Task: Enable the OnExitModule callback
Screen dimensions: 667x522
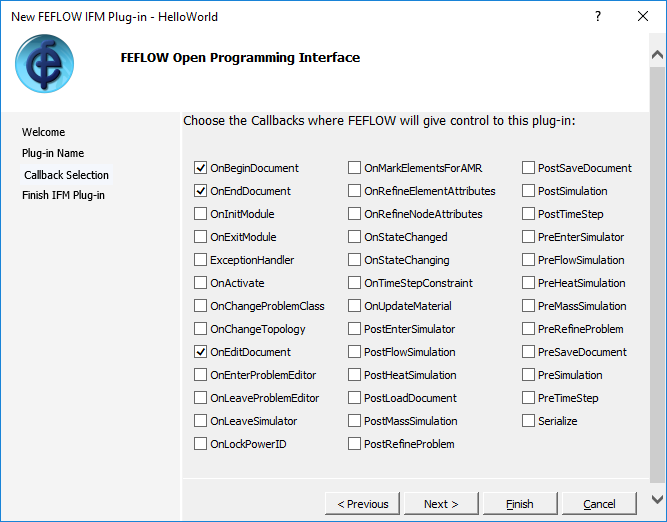Action: click(200, 237)
